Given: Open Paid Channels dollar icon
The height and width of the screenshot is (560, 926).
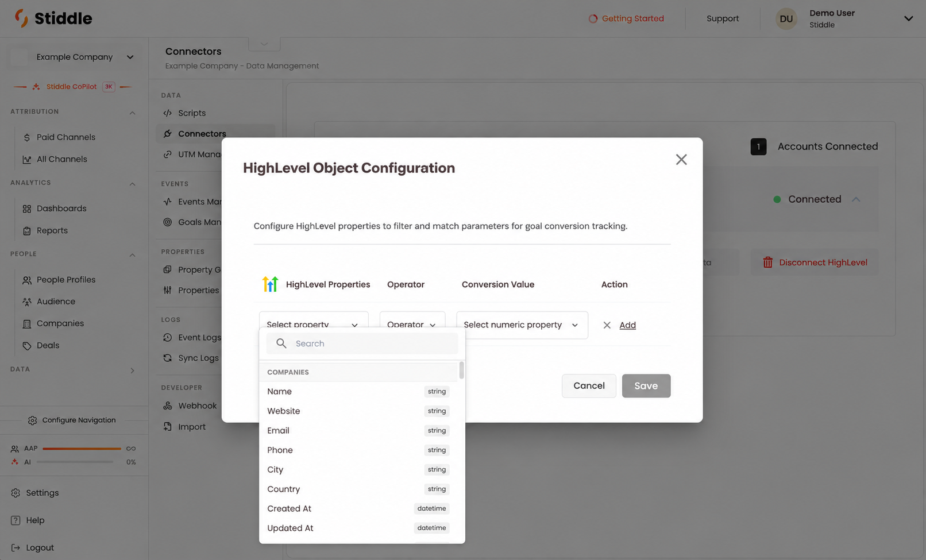Looking at the screenshot, I should 27,137.
